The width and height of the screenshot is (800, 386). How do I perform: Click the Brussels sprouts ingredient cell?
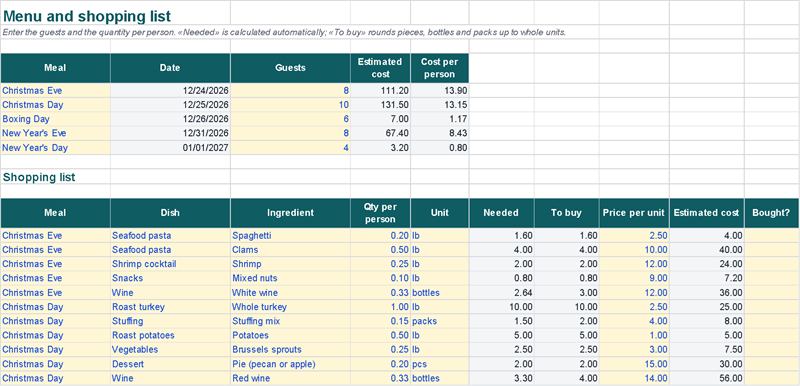(x=290, y=350)
